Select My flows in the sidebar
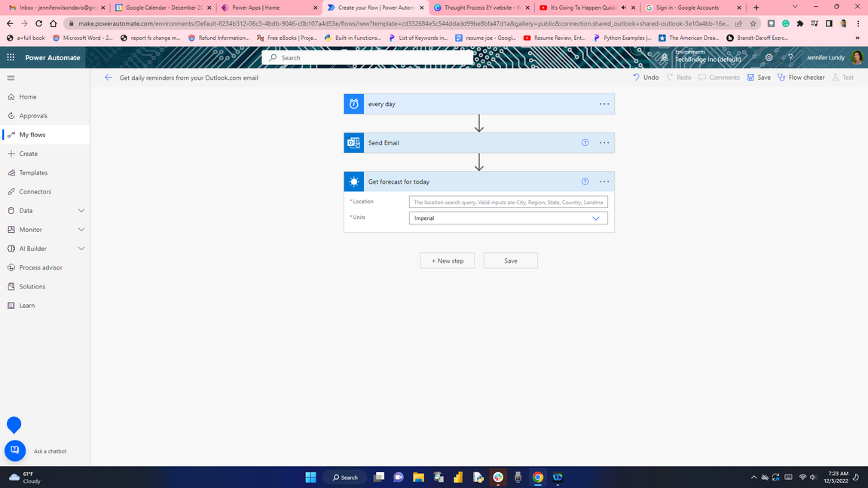The height and width of the screenshot is (488, 868). click(x=45, y=135)
